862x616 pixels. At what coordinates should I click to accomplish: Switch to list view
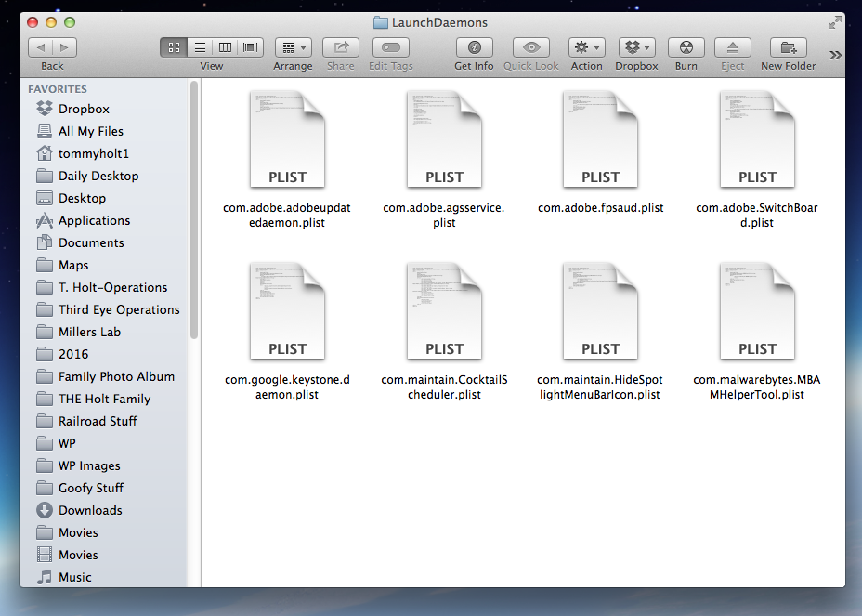click(200, 47)
